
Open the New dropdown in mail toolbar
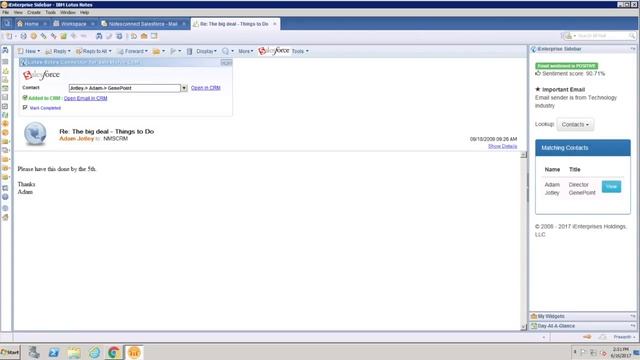[29, 51]
